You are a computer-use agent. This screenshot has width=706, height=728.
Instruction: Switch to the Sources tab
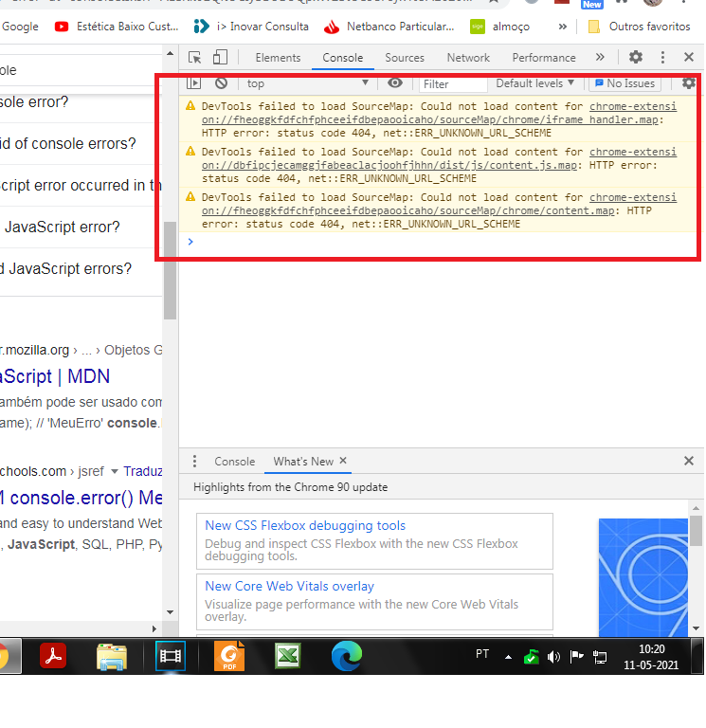405,58
